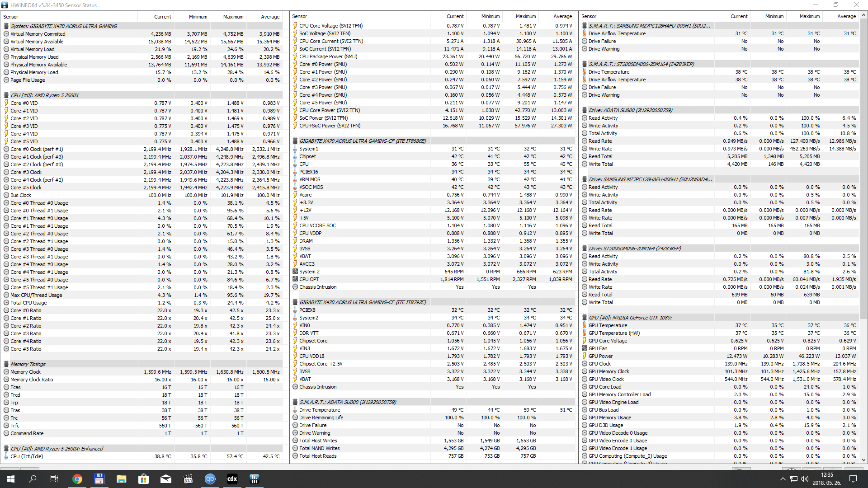The image size is (868, 488).
Task: Open the volume control in system tray
Action: tap(805, 479)
